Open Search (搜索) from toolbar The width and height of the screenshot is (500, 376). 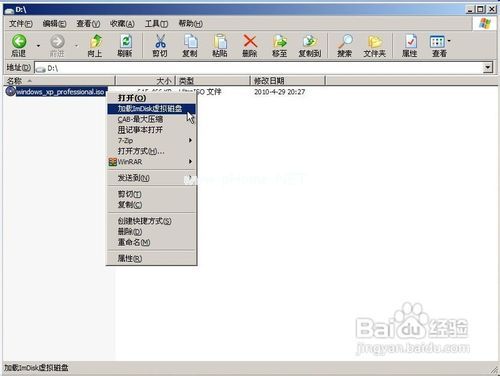click(345, 42)
